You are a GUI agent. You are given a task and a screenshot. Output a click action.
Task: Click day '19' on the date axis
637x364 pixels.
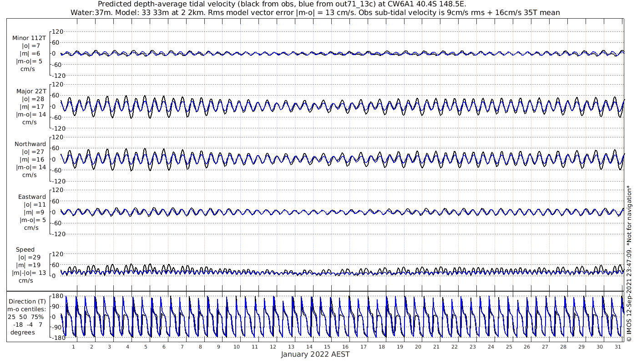[x=400, y=347]
